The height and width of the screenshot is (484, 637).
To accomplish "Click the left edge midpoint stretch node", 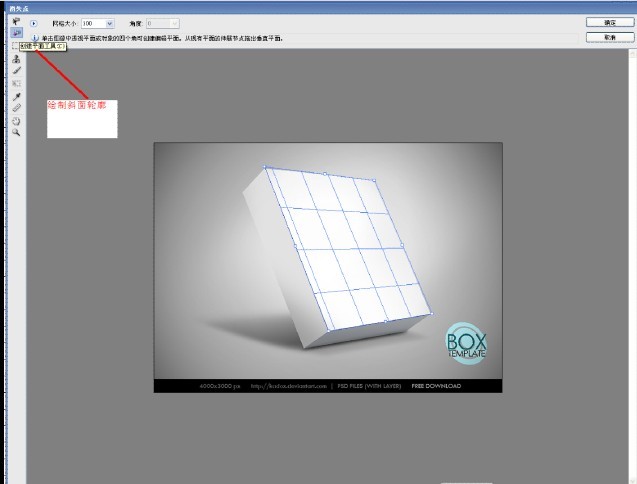I will point(295,245).
